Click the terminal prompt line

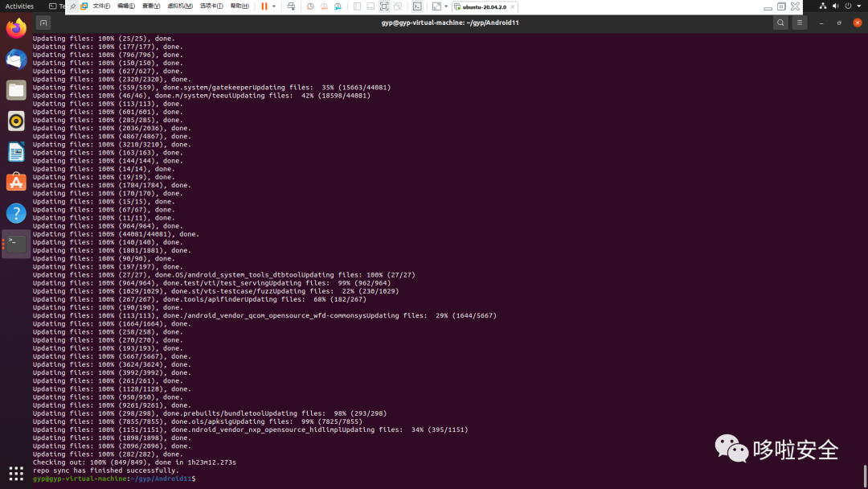[x=114, y=479]
